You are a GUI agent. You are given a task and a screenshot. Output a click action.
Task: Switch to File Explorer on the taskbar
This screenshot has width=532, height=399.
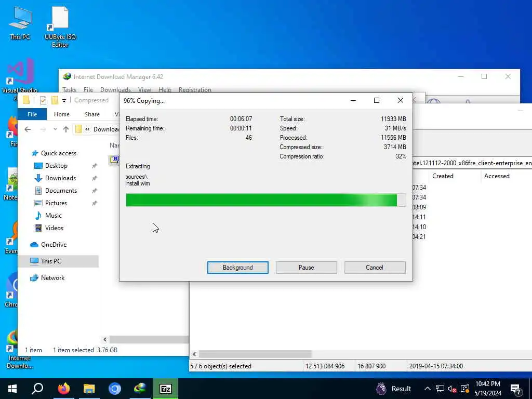89,389
